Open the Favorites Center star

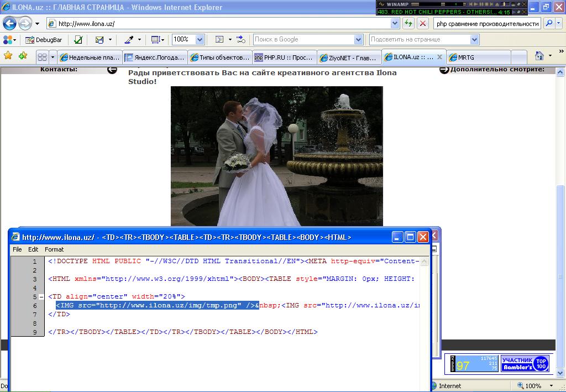[x=8, y=56]
